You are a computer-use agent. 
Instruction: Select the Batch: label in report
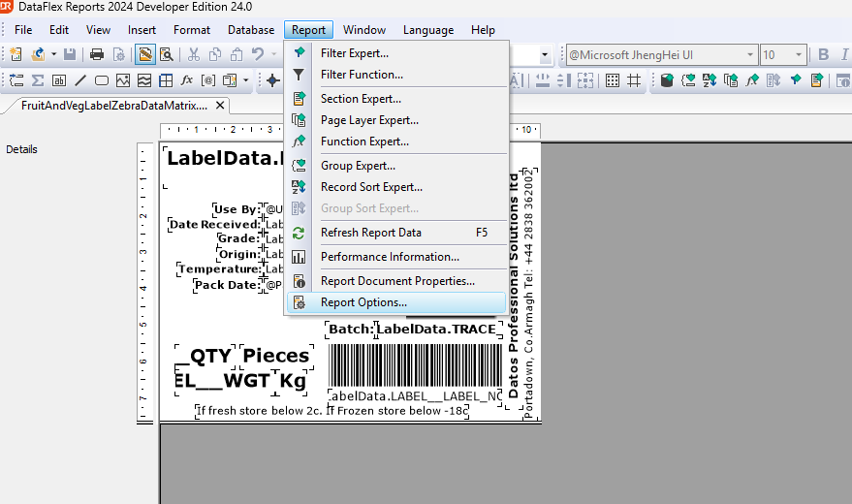pyautogui.click(x=350, y=330)
